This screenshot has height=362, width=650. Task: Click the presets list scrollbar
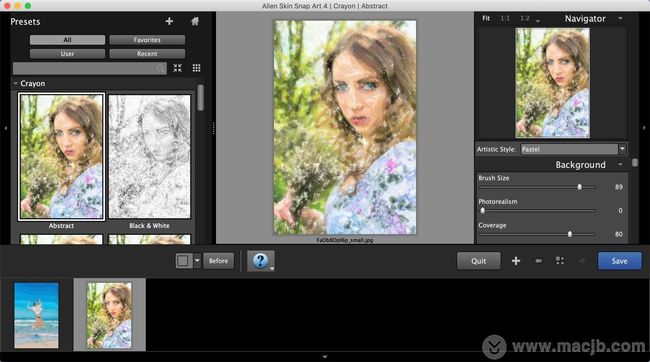click(201, 98)
